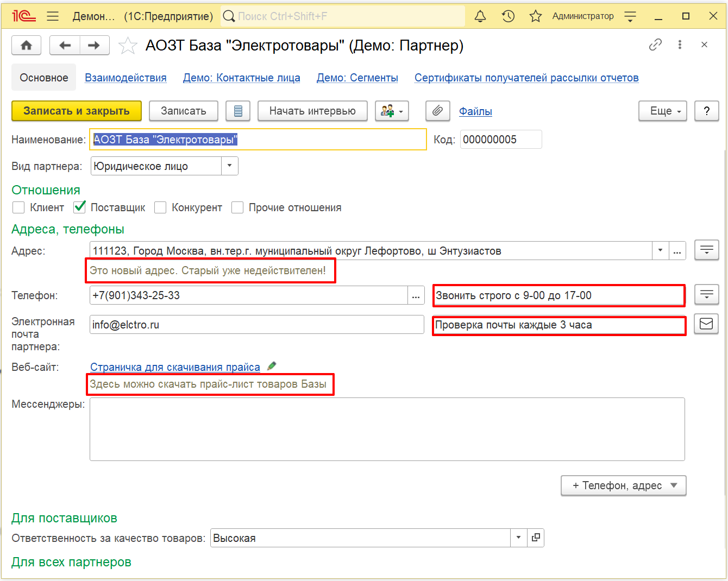728x581 pixels.
Task: Close the partner form tab
Action: click(x=704, y=45)
